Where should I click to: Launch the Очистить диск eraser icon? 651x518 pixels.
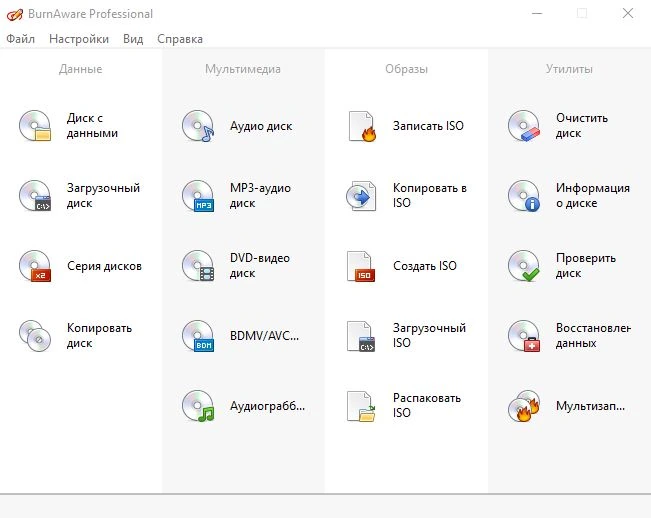(524, 126)
